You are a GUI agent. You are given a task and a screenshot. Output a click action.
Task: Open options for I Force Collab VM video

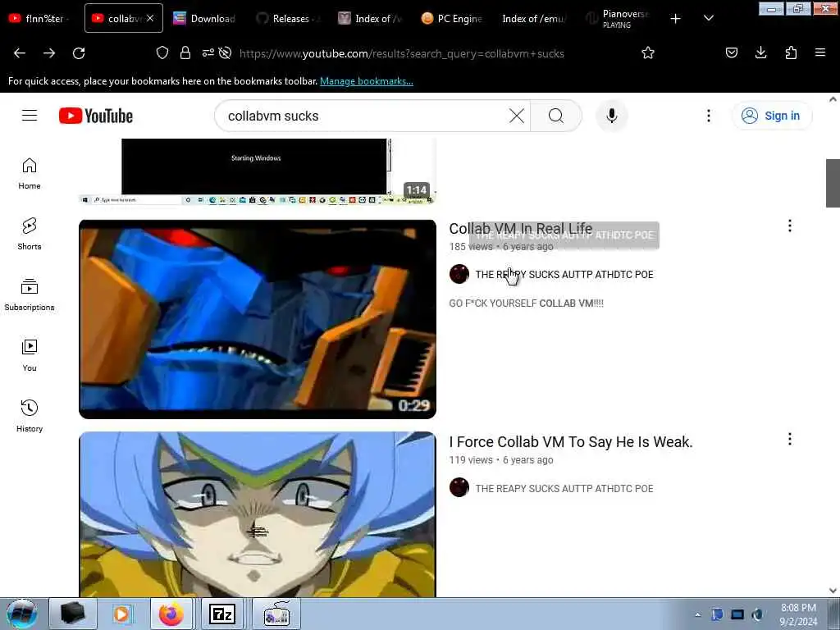point(790,440)
